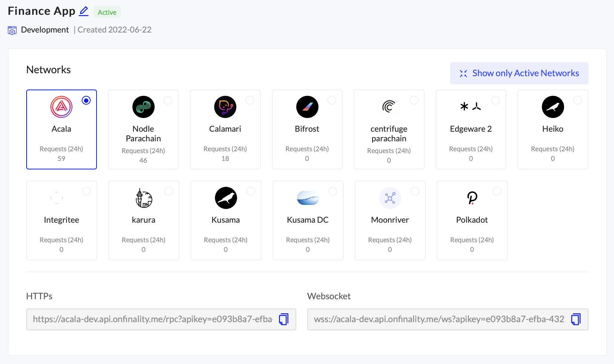Viewport: 614px width, 364px height.
Task: Open the Integritee network card
Action: click(x=61, y=220)
